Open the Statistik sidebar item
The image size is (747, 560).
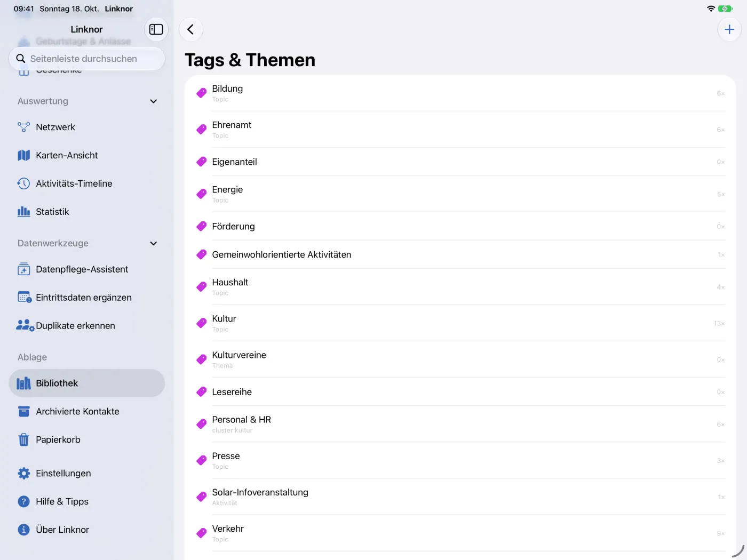(87, 212)
